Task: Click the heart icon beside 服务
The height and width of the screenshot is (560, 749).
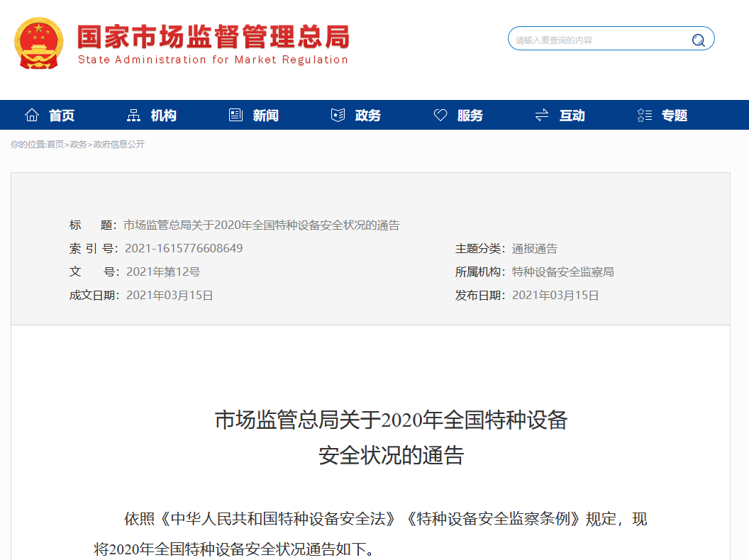Action: coord(440,115)
